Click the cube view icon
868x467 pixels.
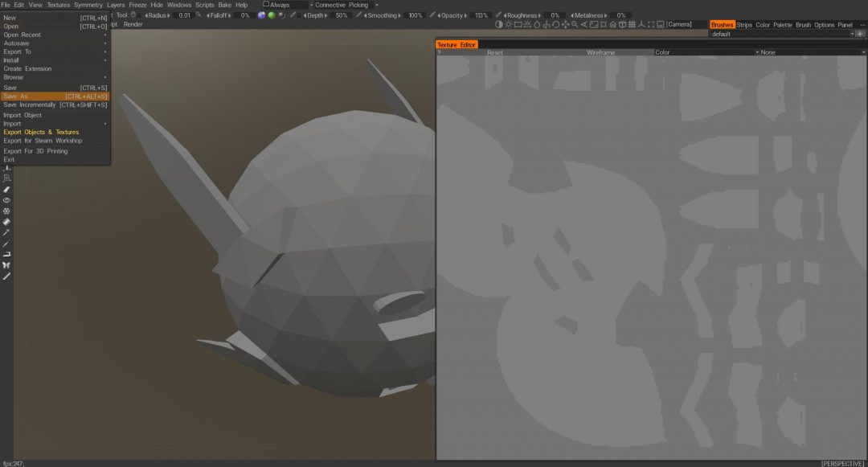622,24
